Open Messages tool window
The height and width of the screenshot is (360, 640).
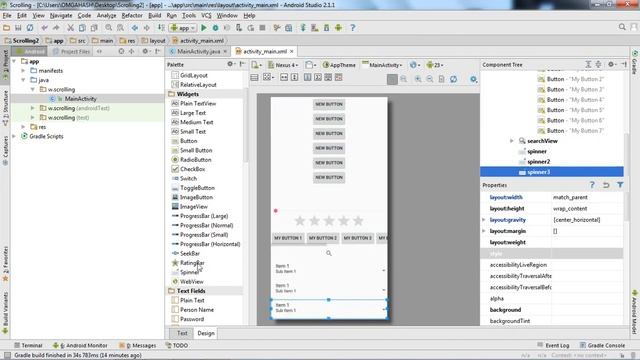tap(138, 345)
